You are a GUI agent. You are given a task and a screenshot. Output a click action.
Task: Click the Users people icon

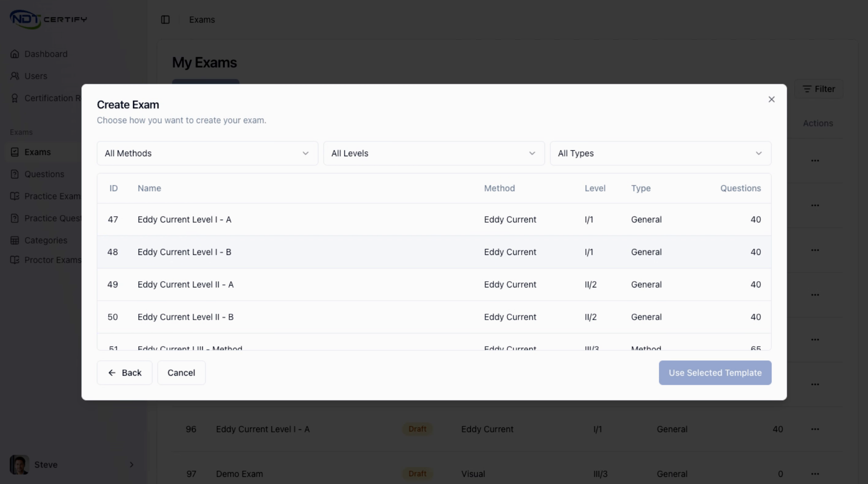[15, 76]
